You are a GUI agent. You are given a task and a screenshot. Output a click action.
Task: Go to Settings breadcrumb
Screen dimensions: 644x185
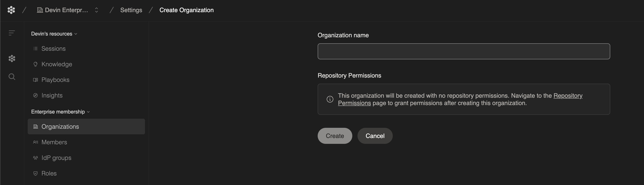[x=131, y=10]
